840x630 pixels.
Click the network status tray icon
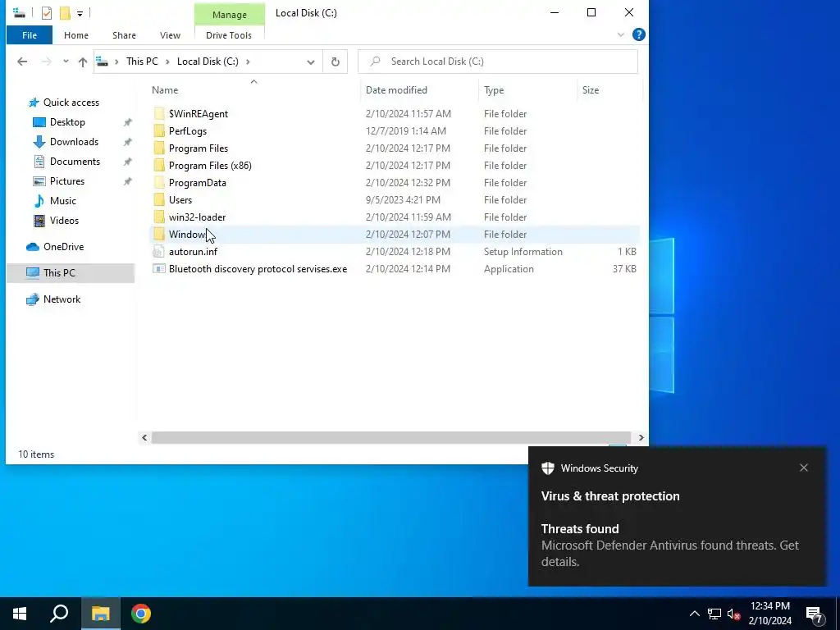[714, 614]
